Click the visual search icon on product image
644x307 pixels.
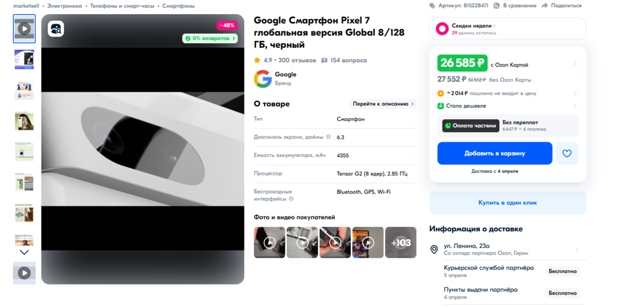(x=56, y=29)
